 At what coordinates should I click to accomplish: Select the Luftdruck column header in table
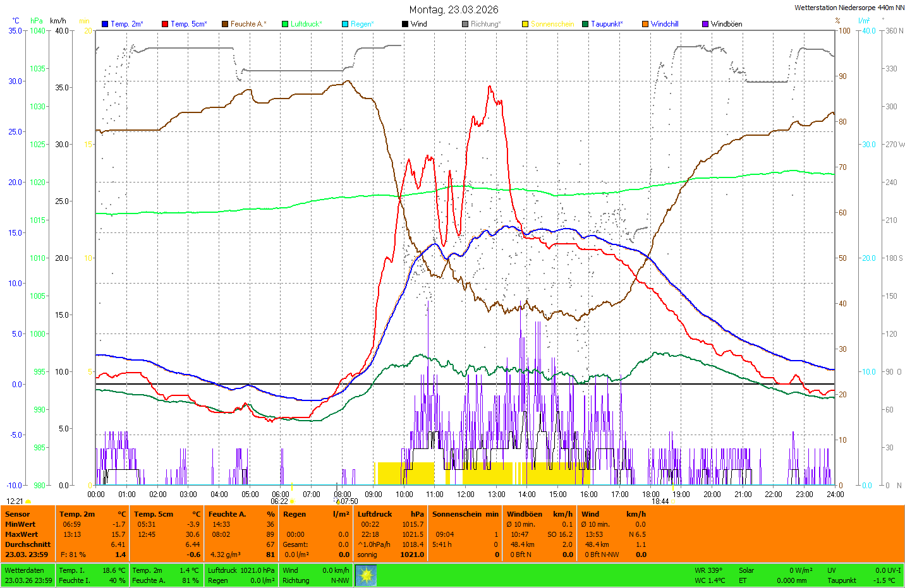coord(375,514)
